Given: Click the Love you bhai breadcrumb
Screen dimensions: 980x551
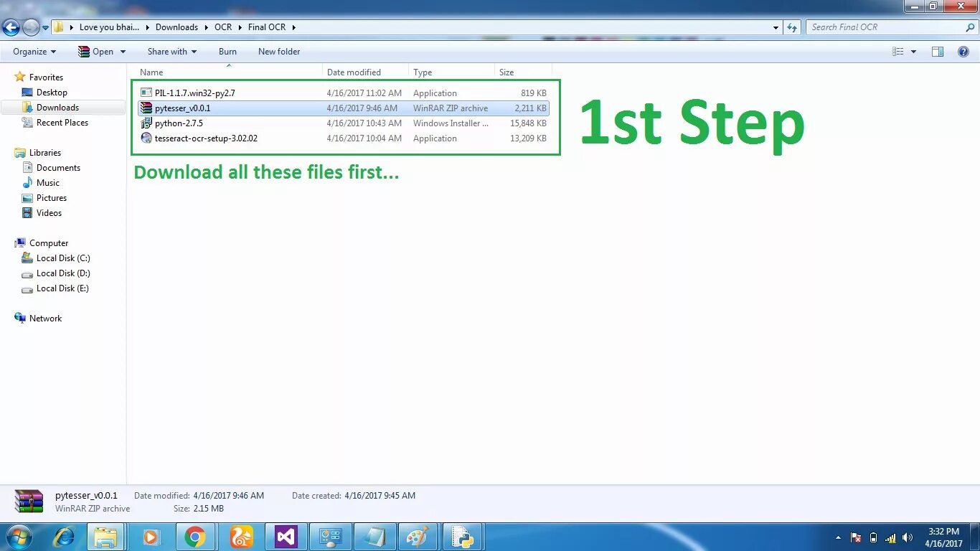Looking at the screenshot, I should click(109, 27).
